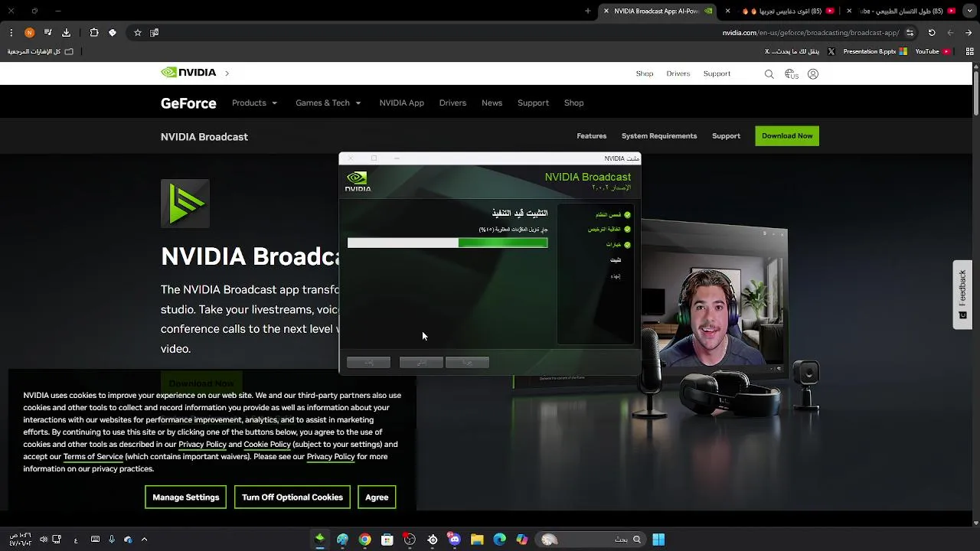Open the Terms of Service link
This screenshot has height=551, width=980.
coord(93,457)
